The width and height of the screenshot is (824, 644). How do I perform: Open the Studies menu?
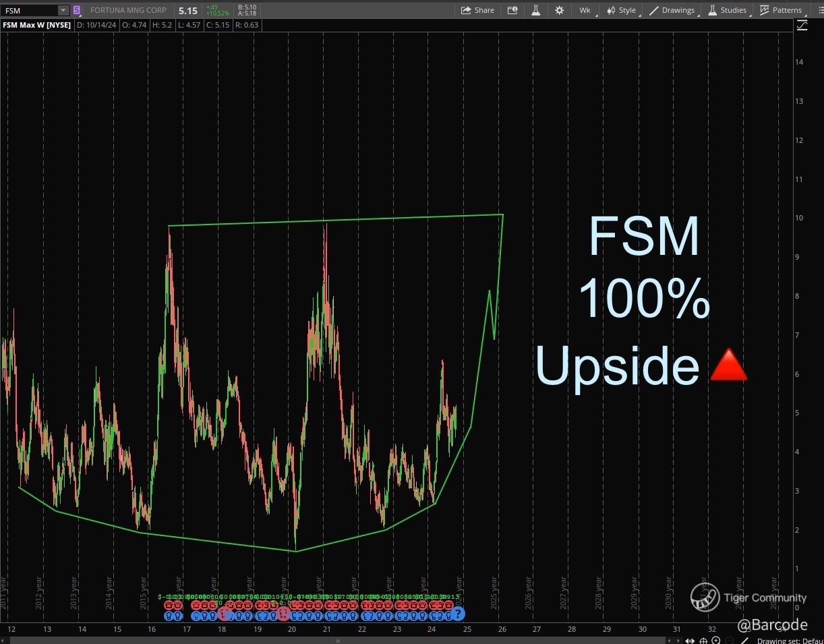click(x=728, y=10)
